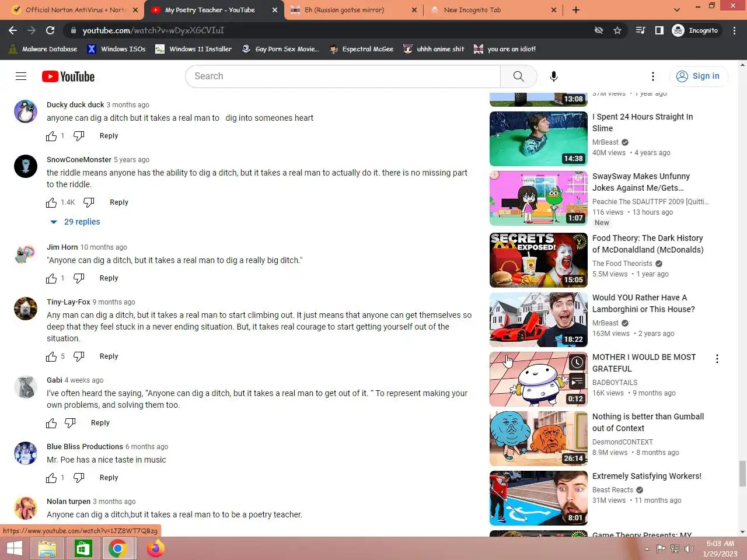
Task: Like Gabi's comment
Action: 51,423
